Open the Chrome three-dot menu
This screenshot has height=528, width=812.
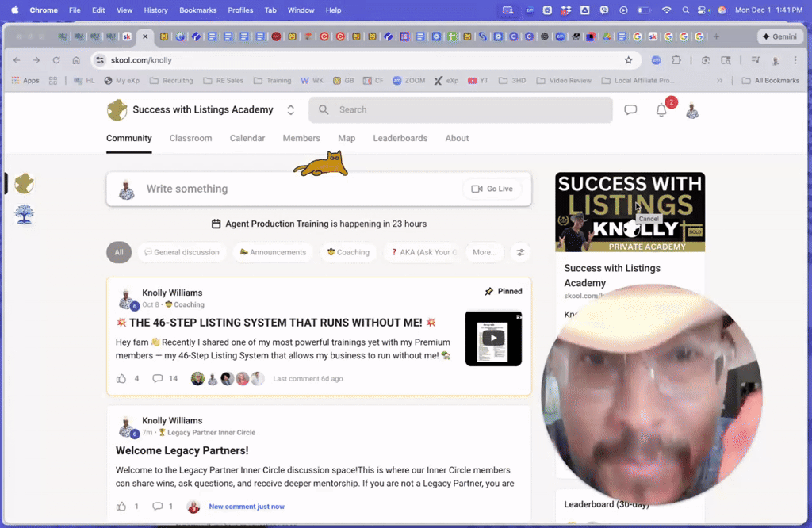795,60
